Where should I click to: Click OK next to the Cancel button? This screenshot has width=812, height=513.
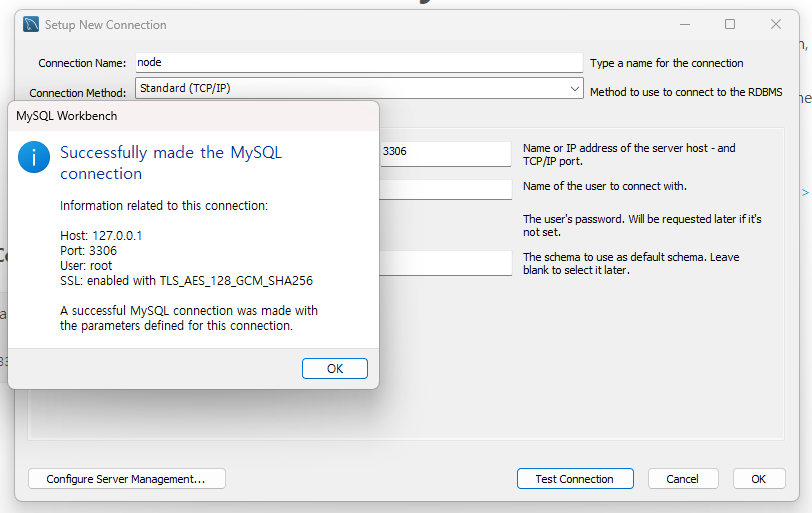[x=759, y=479]
